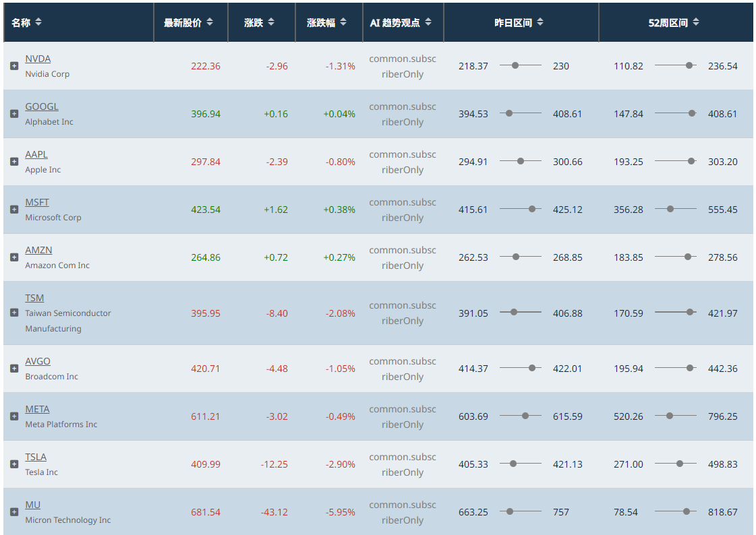The width and height of the screenshot is (756, 535).
Task: Open the MSFT ticker link
Action: tap(37, 202)
